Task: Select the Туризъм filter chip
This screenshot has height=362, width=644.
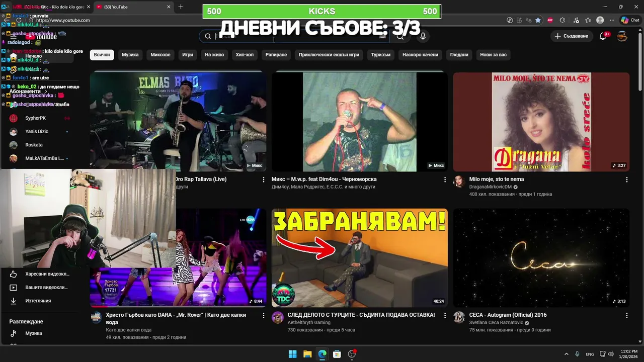Action: coord(381,55)
